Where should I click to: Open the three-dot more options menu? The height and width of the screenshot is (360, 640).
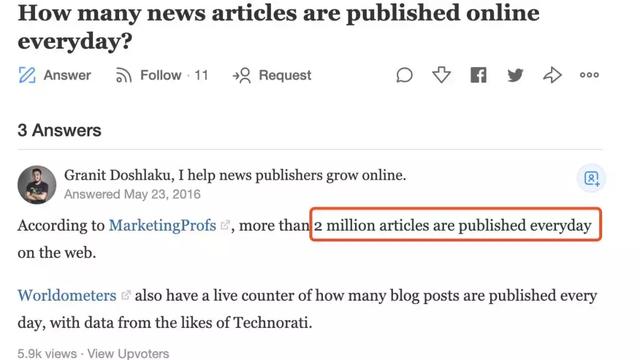(589, 75)
